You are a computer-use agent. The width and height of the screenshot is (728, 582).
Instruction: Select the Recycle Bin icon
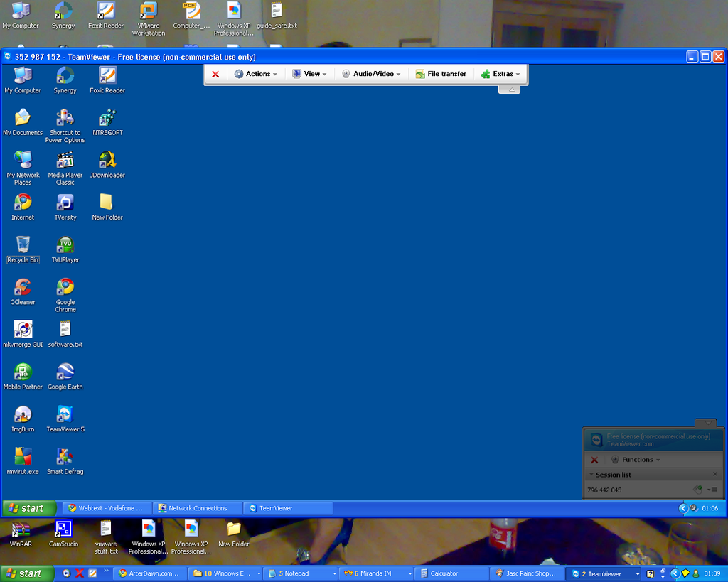(23, 249)
